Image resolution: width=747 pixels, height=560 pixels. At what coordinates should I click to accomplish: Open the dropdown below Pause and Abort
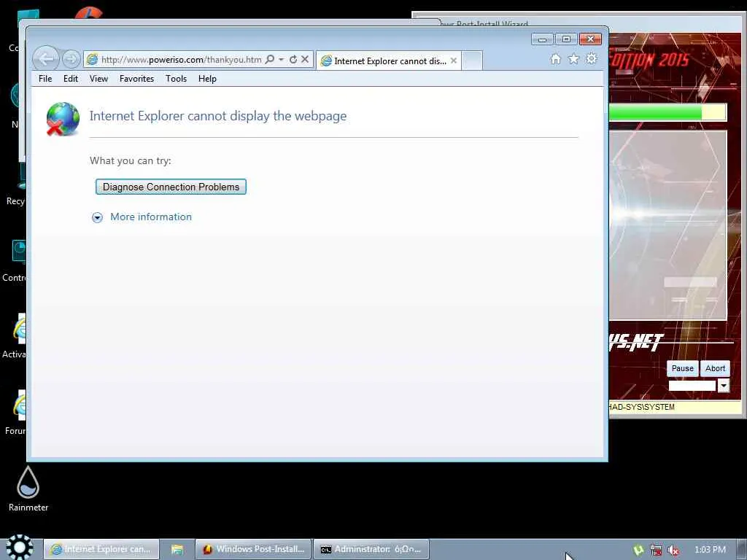pos(723,385)
